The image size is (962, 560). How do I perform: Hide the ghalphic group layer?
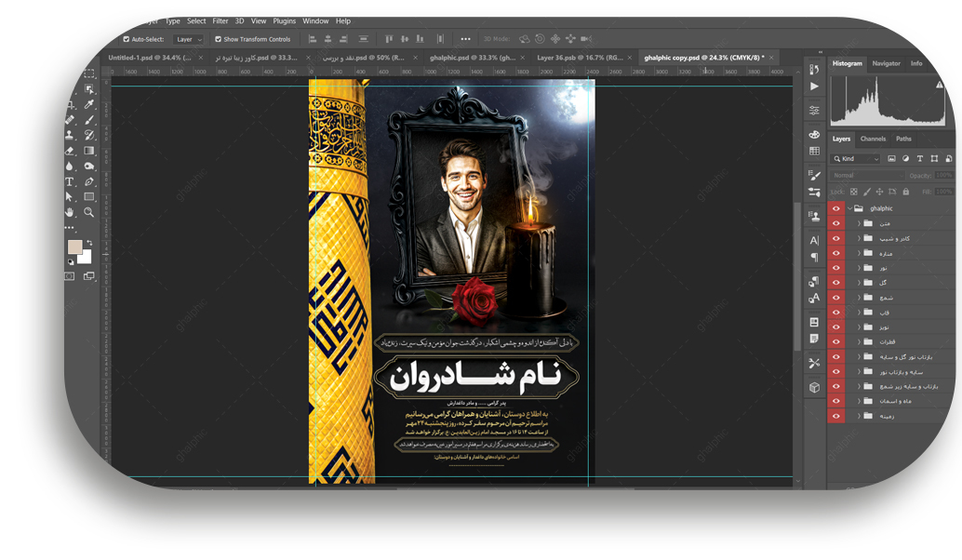pos(835,208)
